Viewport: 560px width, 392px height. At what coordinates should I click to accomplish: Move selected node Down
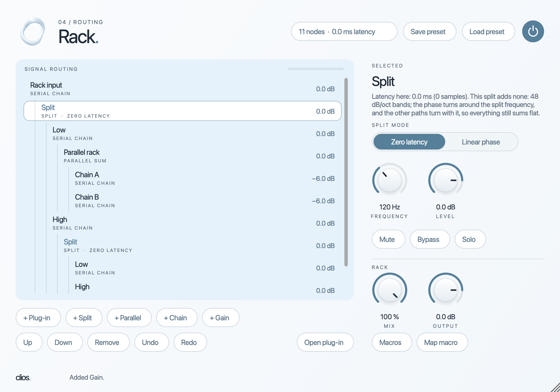click(65, 342)
